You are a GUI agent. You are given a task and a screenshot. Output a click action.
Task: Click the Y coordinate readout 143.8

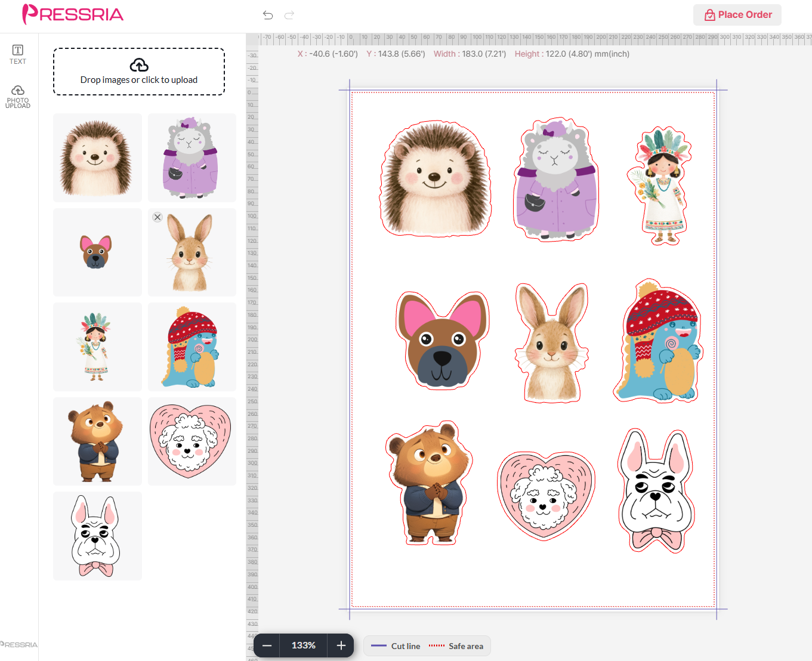click(x=396, y=54)
